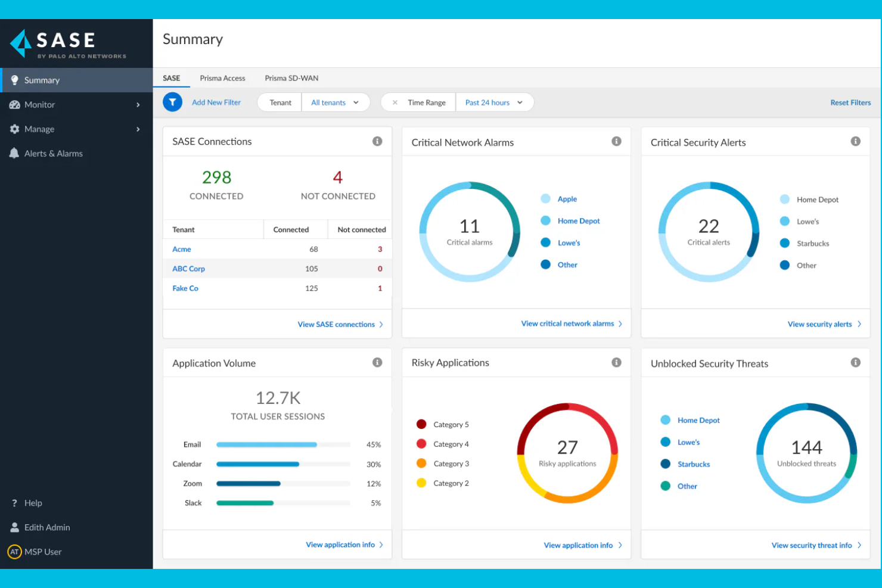Select the Prisma SD-WAN tab

(291, 78)
